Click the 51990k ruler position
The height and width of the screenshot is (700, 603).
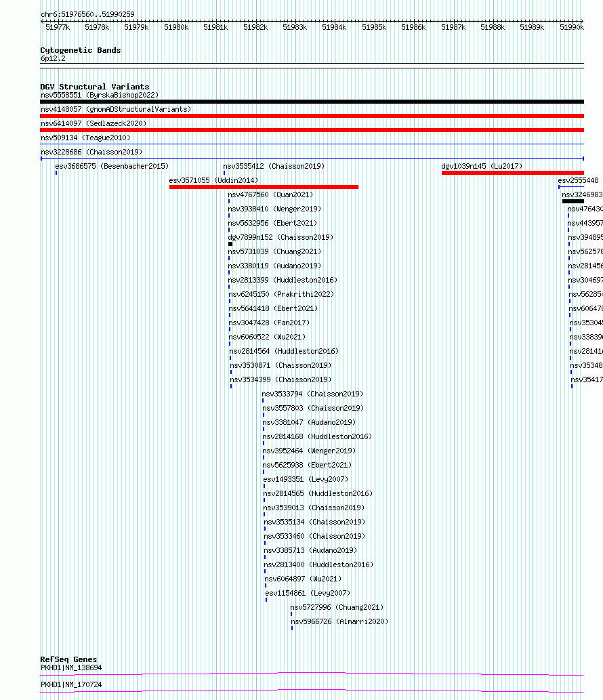click(x=573, y=28)
